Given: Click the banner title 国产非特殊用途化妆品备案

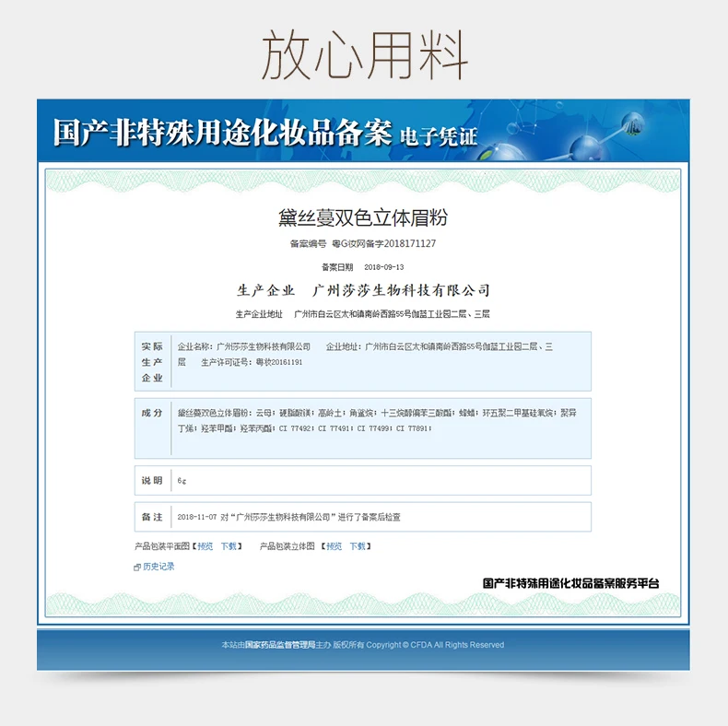Looking at the screenshot, I should pos(222,133).
